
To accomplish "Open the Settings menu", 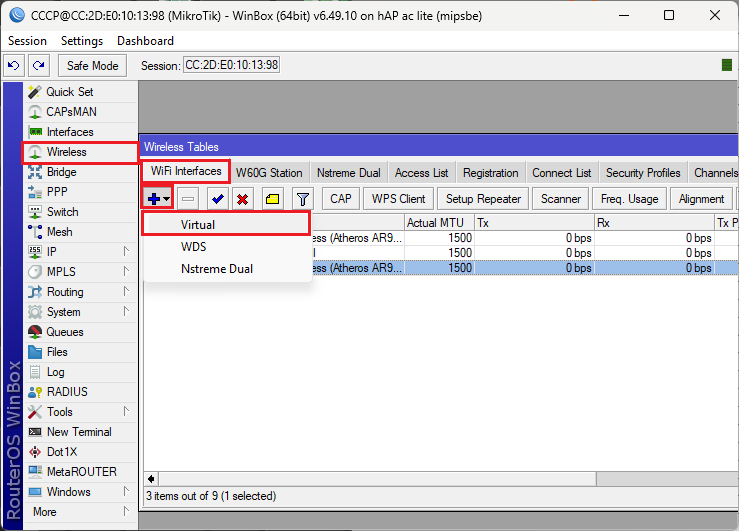I will click(82, 41).
